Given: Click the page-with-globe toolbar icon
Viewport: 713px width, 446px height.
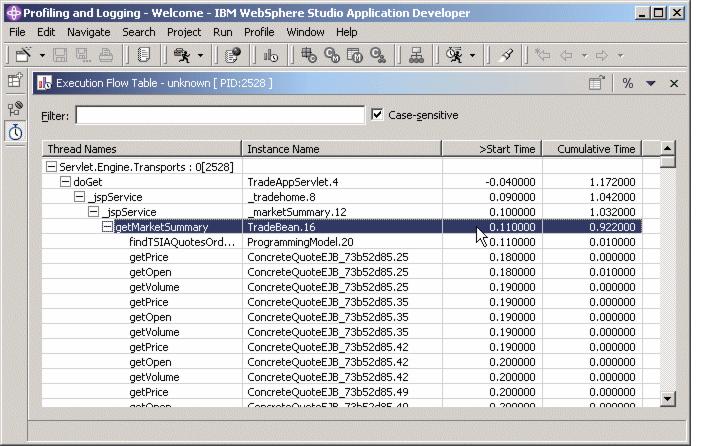Looking at the screenshot, I should [x=233, y=55].
